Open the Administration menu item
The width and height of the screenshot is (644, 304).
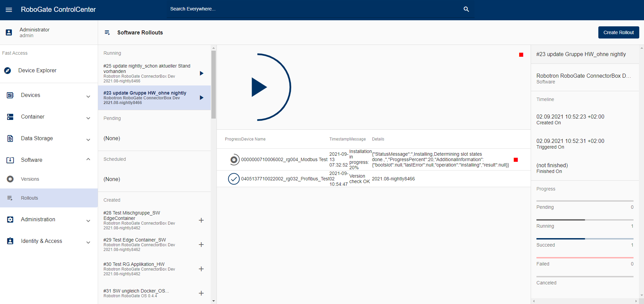pyautogui.click(x=49, y=220)
